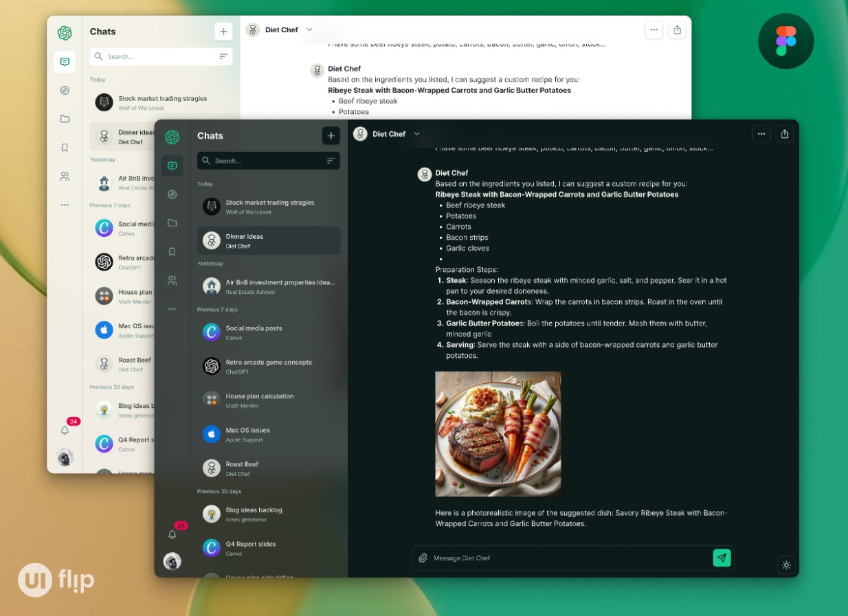Click the send message arrow button
This screenshot has height=616, width=848.
coord(722,558)
